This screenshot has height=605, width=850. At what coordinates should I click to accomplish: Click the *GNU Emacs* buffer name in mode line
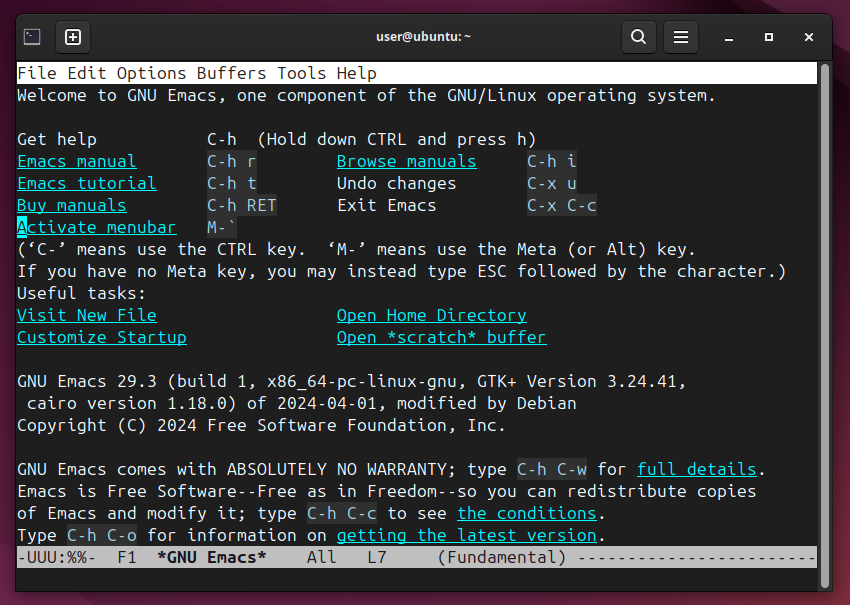(211, 557)
